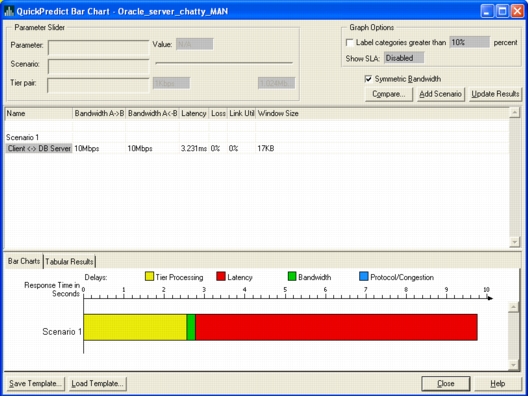Image resolution: width=530 pixels, height=398 pixels.
Task: Switch to the Bar Charts tab
Action: coord(24,261)
